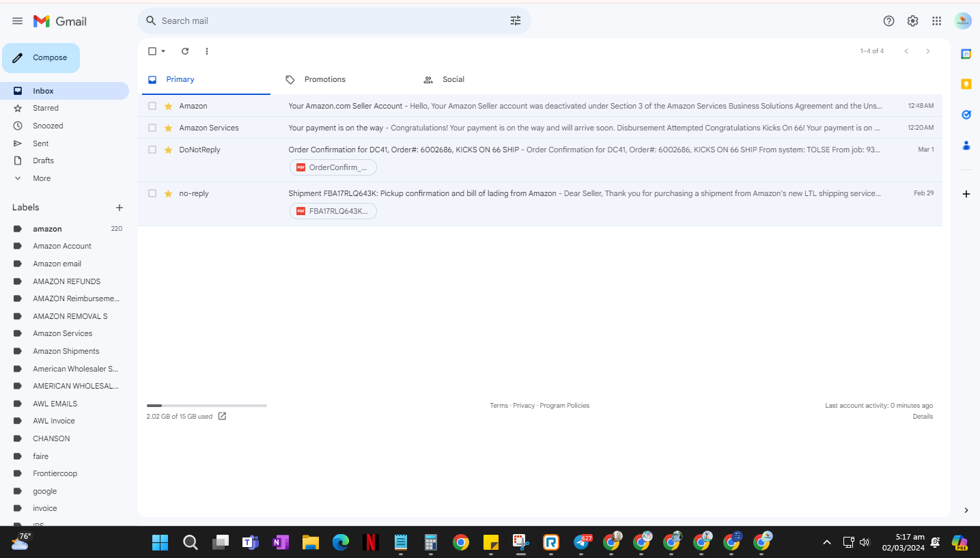Open OneNote from the taskbar
The image size is (980, 558).
point(281,542)
